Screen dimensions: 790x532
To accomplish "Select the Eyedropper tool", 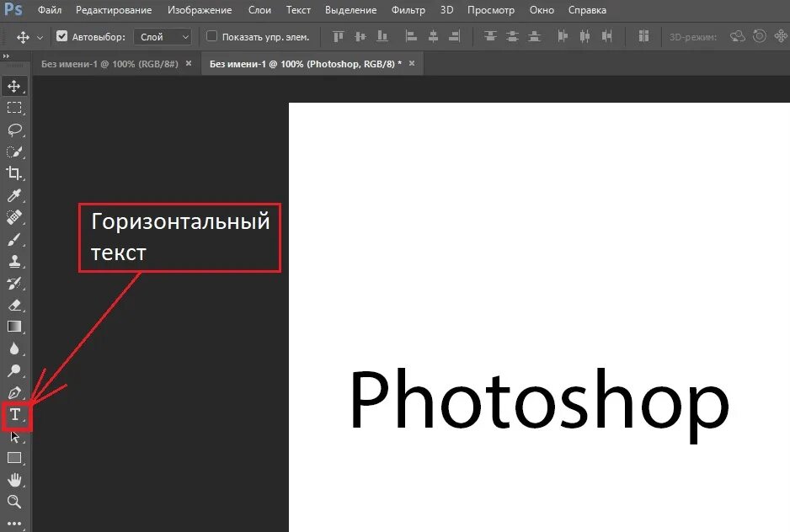I will click(14, 195).
